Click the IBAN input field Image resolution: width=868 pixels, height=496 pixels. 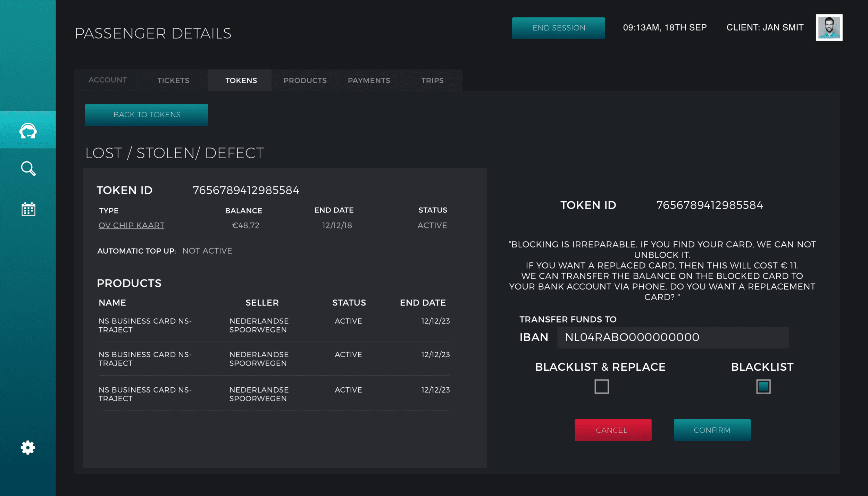coord(673,337)
